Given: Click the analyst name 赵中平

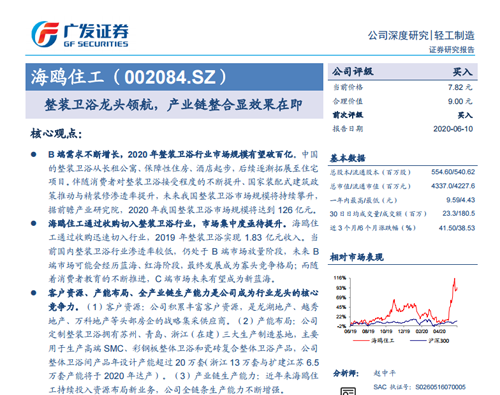Looking at the screenshot, I should [x=384, y=373].
